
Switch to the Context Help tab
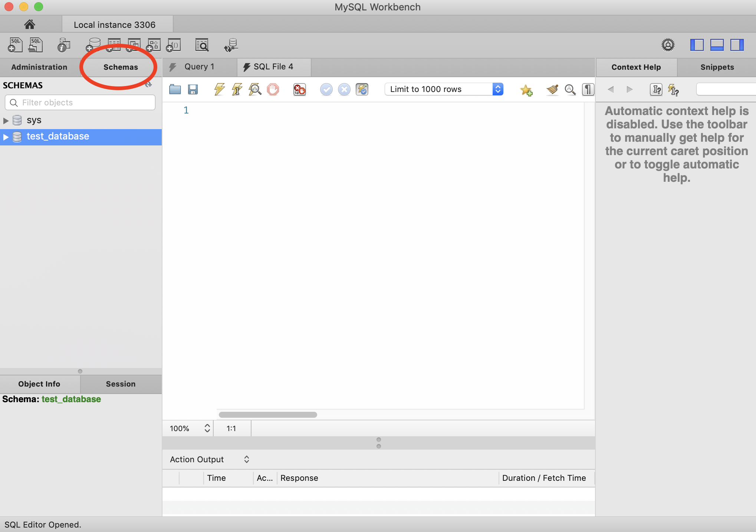tap(636, 67)
